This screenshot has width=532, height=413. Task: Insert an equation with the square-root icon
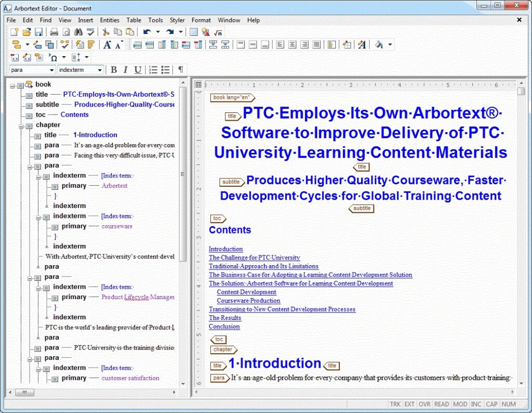[x=218, y=32]
